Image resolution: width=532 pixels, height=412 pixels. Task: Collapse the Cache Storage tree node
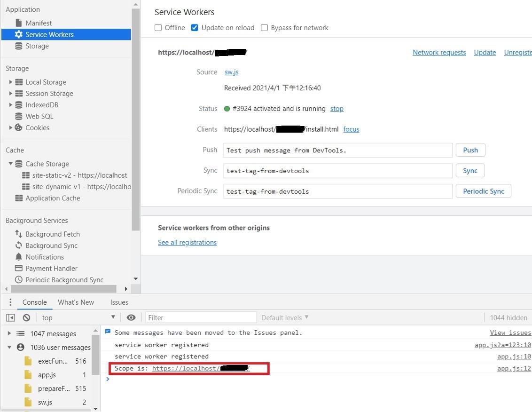point(10,164)
